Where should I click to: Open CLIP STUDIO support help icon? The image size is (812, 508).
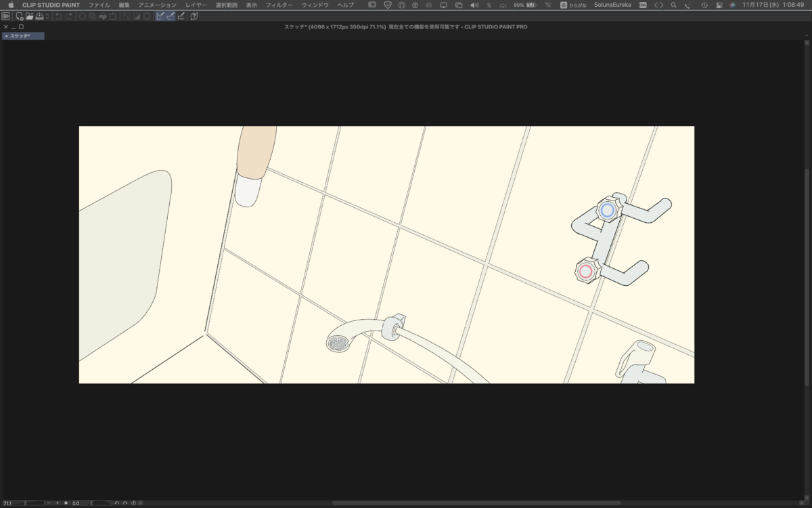pyautogui.click(x=194, y=16)
